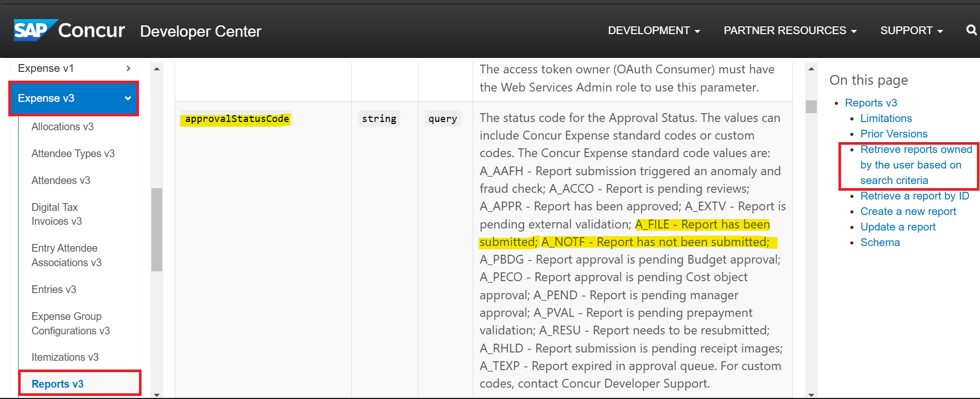The image size is (980, 399).
Task: Open the Prior Versions link
Action: 893,134
